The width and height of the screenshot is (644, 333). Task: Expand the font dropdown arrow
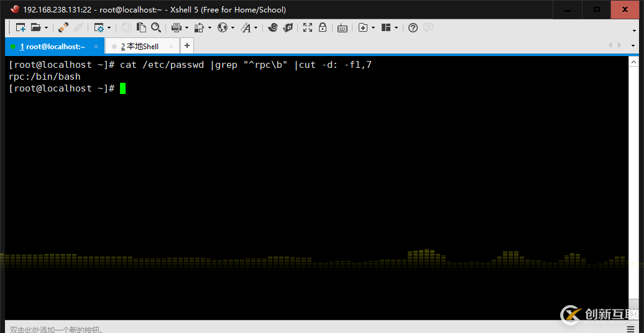pyautogui.click(x=255, y=28)
